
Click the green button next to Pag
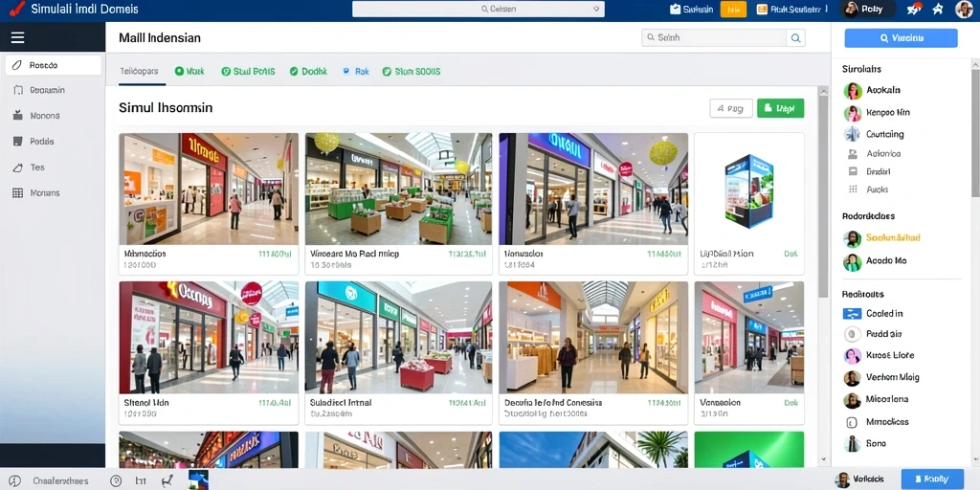[x=780, y=108]
